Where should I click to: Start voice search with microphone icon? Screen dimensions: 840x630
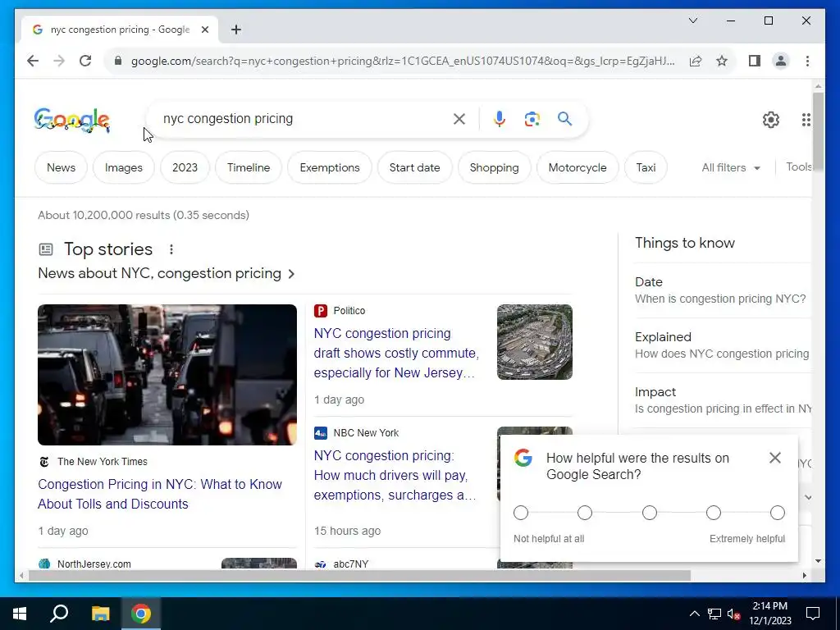(500, 119)
